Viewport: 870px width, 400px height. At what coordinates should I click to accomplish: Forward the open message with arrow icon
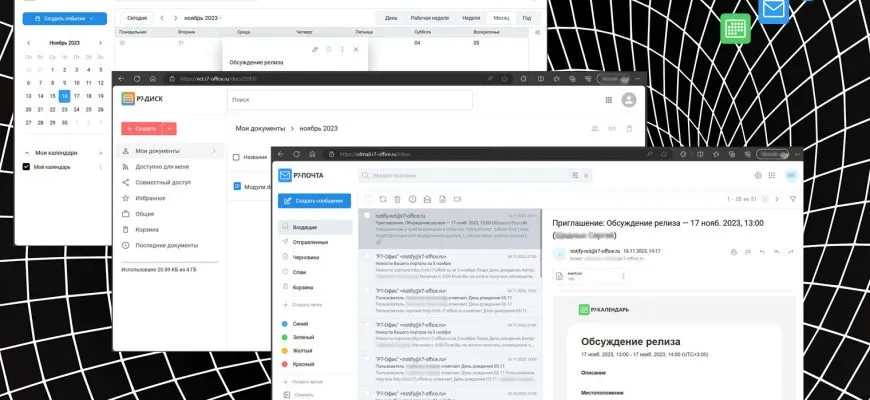[x=791, y=252]
